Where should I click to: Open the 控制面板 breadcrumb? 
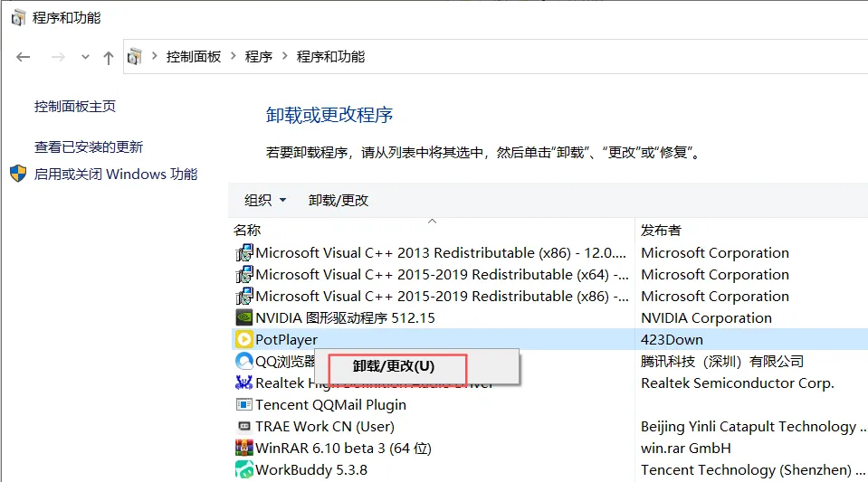click(x=194, y=56)
